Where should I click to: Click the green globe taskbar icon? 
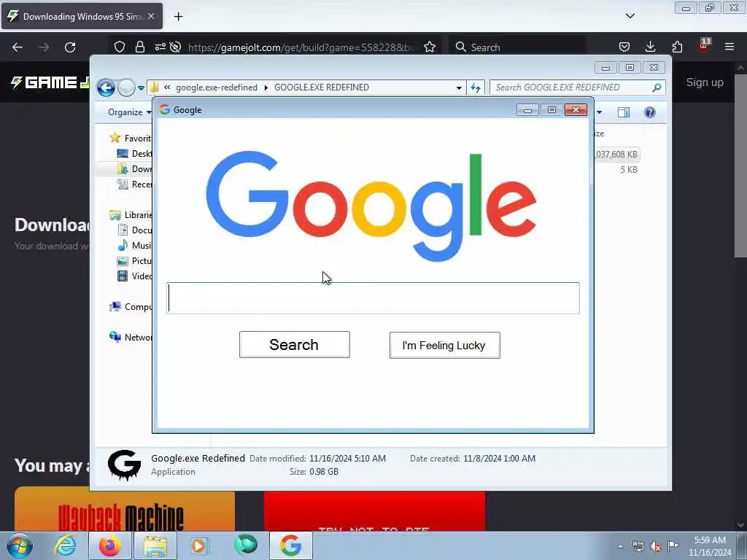(x=246, y=545)
